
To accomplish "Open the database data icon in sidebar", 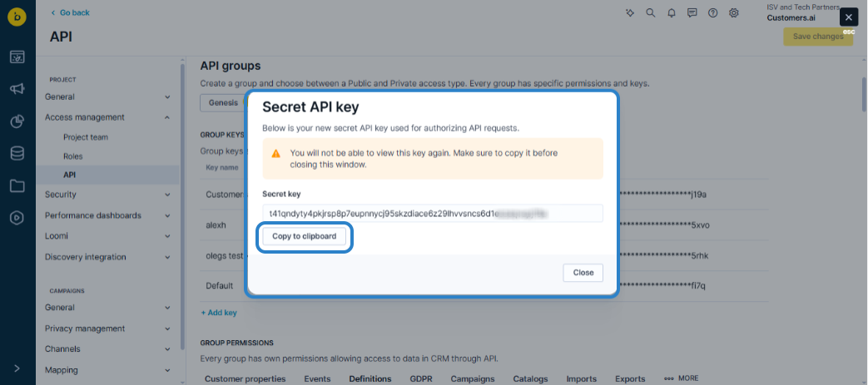I will click(x=17, y=154).
